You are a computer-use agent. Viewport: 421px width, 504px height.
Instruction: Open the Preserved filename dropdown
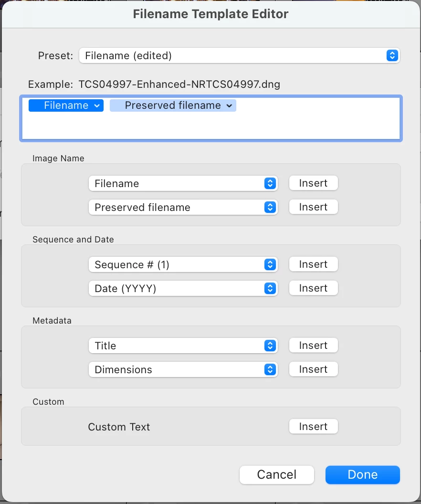pos(183,207)
